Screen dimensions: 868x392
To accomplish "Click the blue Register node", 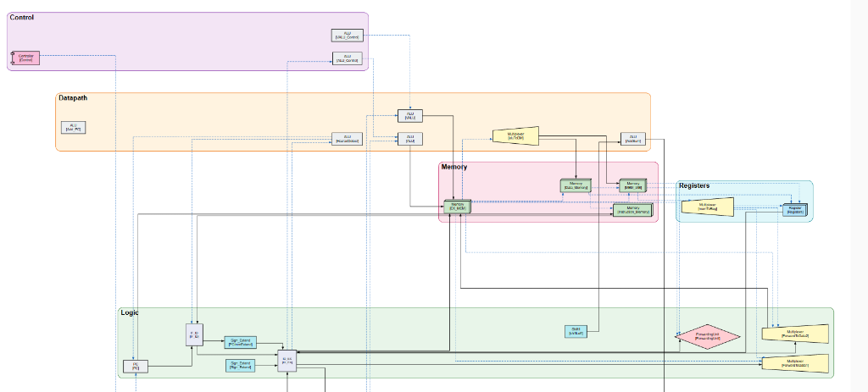I will [795, 210].
